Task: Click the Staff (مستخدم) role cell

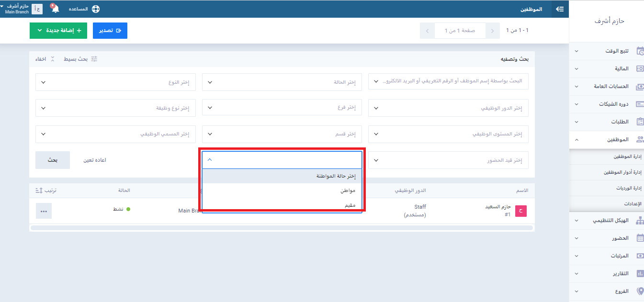Action: click(414, 211)
